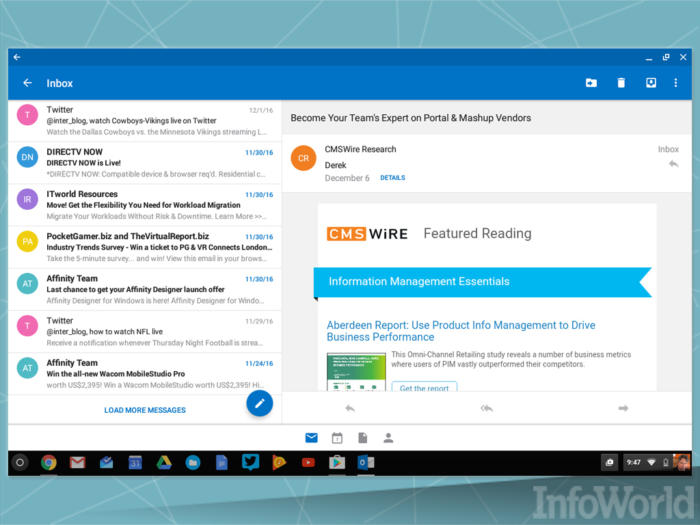Screen dimensions: 700x525
Task: Open the DIRECTV NOW is Live email
Action: 145,162
